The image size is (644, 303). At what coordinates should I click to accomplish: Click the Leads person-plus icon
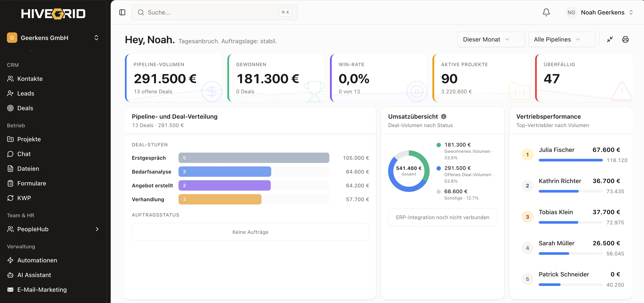(x=10, y=94)
